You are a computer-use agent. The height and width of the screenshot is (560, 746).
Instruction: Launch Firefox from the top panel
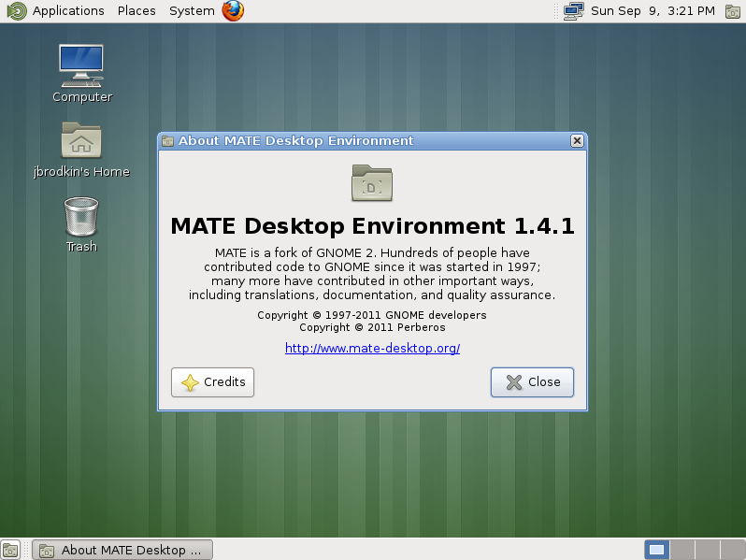(233, 10)
